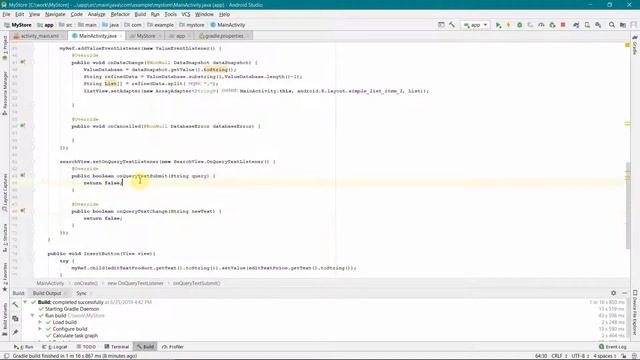The image size is (640, 360).
Task: Open the Android profiler gauge toolbar icon
Action: point(541,25)
